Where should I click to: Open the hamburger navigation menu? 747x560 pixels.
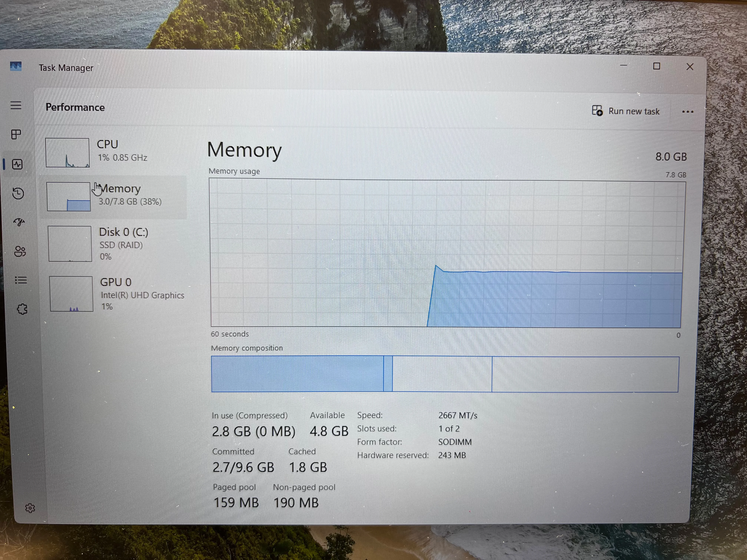[x=16, y=105]
